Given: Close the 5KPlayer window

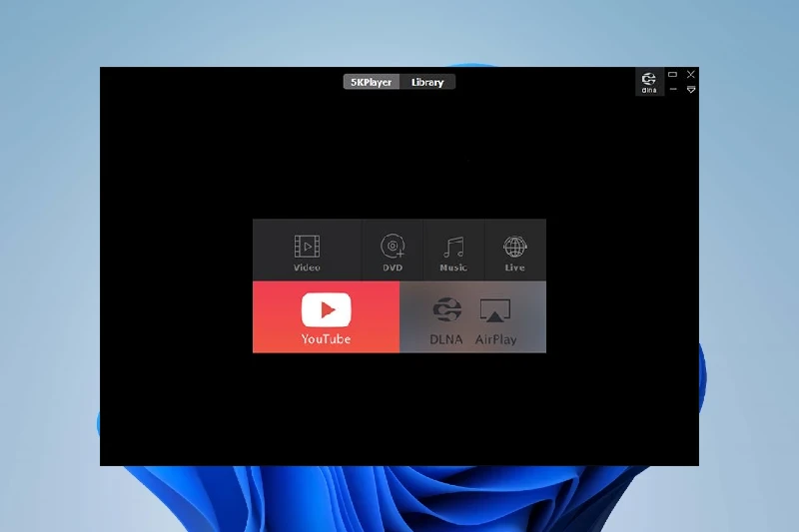Looking at the screenshot, I should [x=691, y=74].
